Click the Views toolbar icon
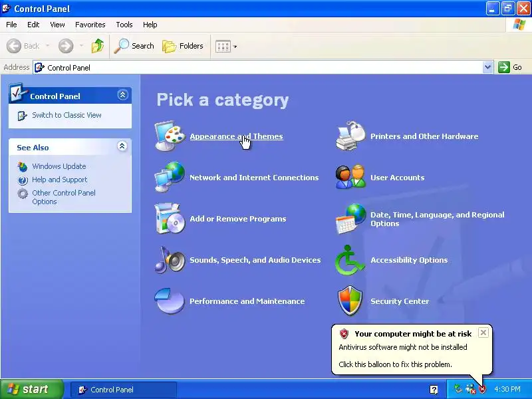Viewport: 532px width, 399px height. pyautogui.click(x=223, y=46)
